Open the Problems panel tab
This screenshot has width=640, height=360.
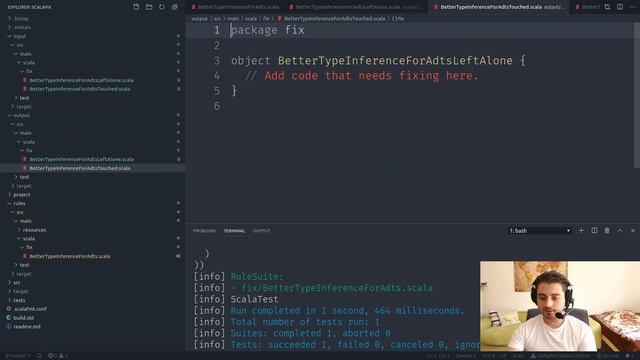pos(204,231)
